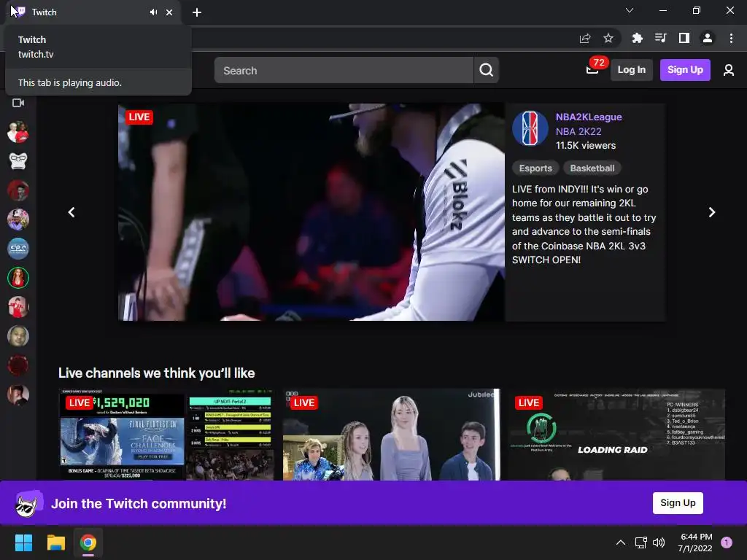Click Sign Up in the purple banner
Image resolution: width=747 pixels, height=560 pixels.
click(678, 503)
